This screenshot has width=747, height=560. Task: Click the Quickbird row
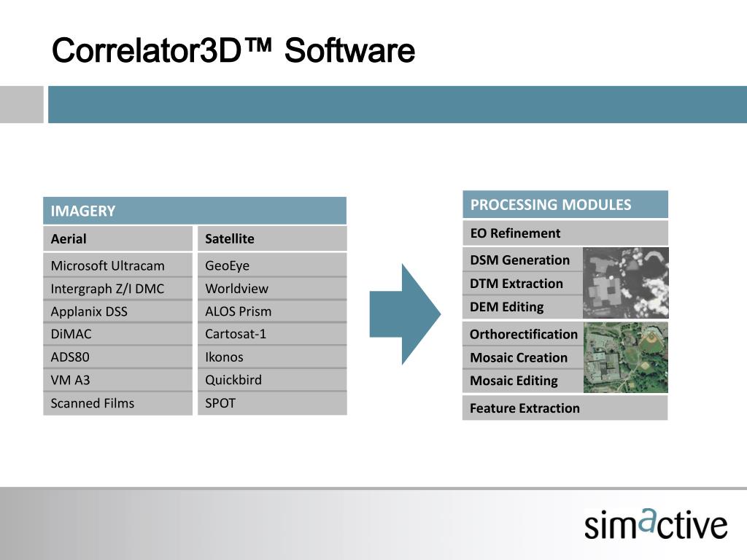click(272, 379)
